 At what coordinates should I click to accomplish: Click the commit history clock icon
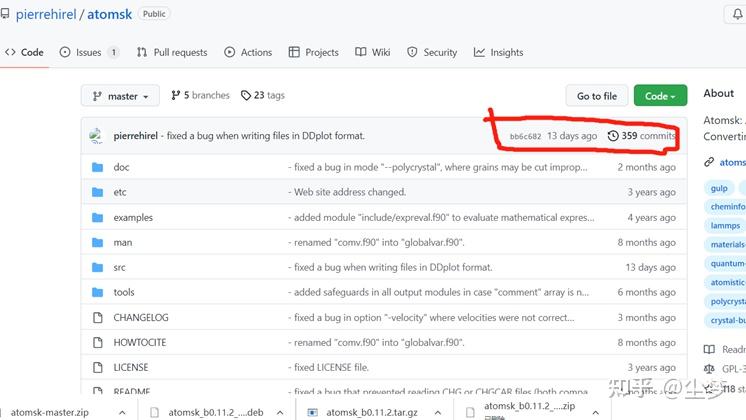(x=613, y=136)
